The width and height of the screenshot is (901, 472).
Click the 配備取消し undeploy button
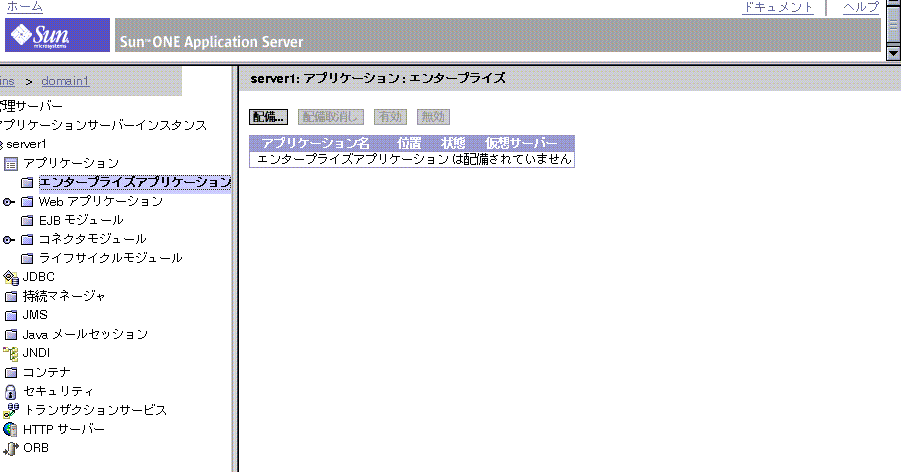[x=330, y=117]
